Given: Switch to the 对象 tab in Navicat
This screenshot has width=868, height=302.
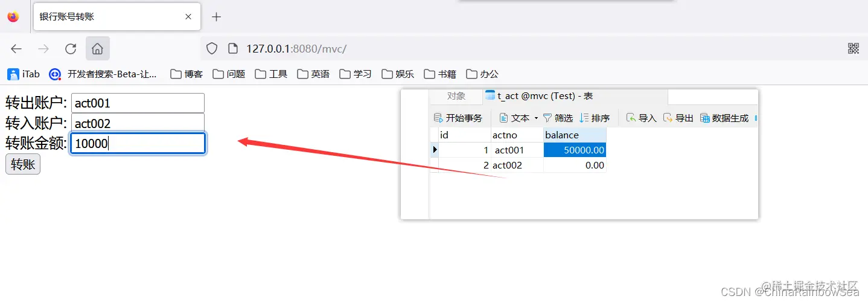Looking at the screenshot, I should coord(456,96).
